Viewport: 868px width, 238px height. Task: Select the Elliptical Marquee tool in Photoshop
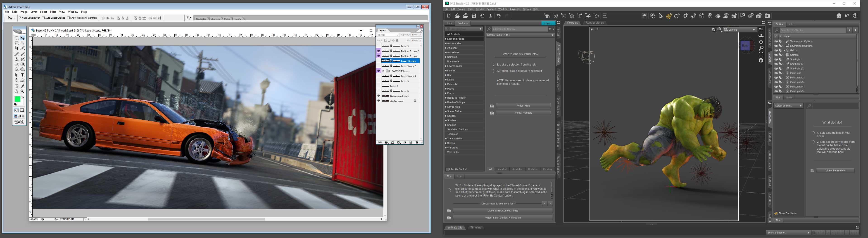click(x=17, y=38)
